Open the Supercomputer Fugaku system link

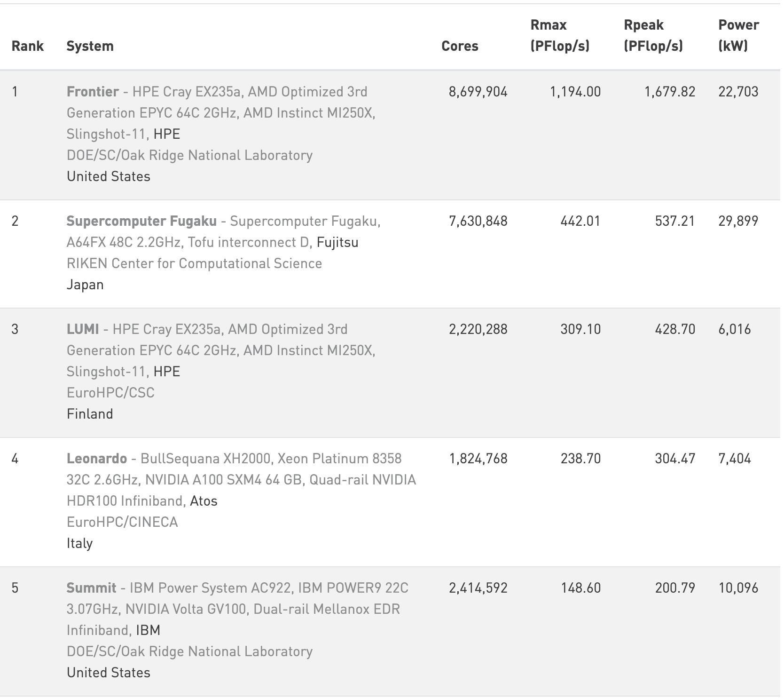pyautogui.click(x=141, y=221)
